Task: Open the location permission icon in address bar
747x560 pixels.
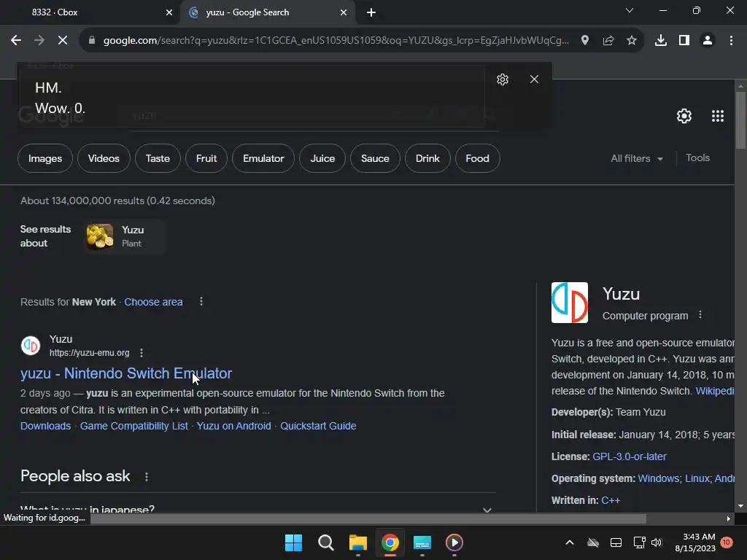Action: point(585,41)
